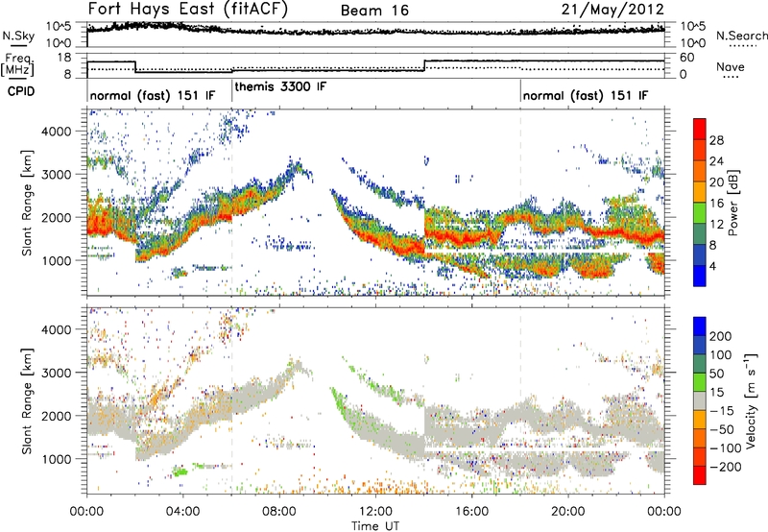Click the blue bottom of Power colorbar
Image resolution: width=768 pixels, height=532 pixels.
point(702,276)
